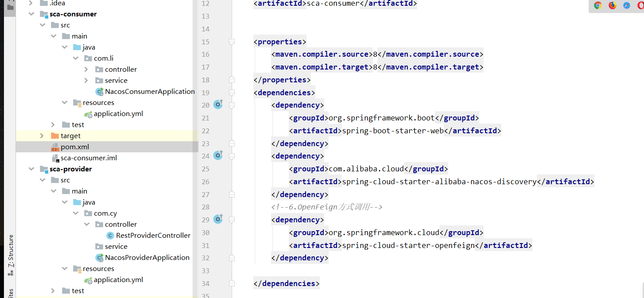The height and width of the screenshot is (298, 644).
Task: Click pom.xml Maven file icon
Action: click(55, 147)
